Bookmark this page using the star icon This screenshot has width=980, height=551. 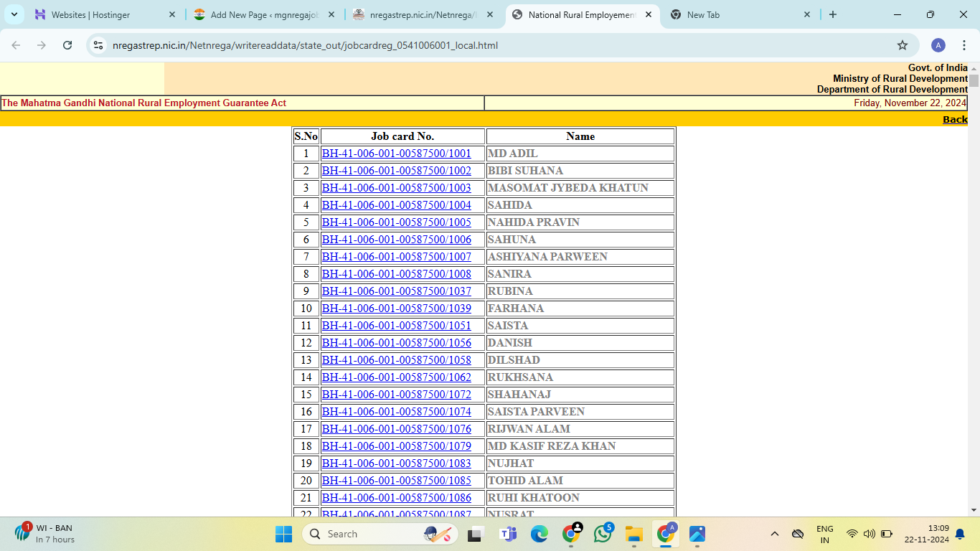click(x=903, y=44)
